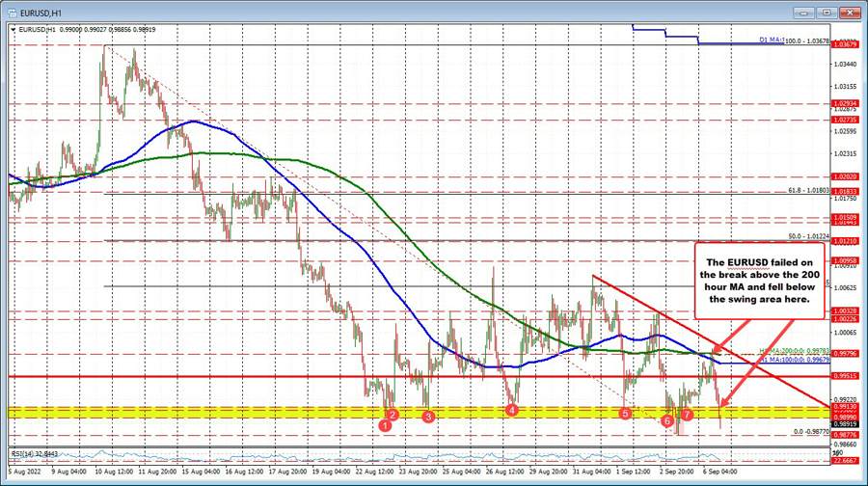Viewport: 868px width, 486px height.
Task: Click red circle marker number 1
Action: point(385,424)
